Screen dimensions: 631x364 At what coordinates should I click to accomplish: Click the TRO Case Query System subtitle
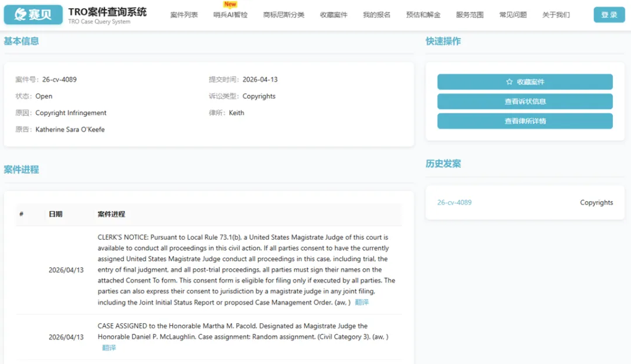[99, 22]
